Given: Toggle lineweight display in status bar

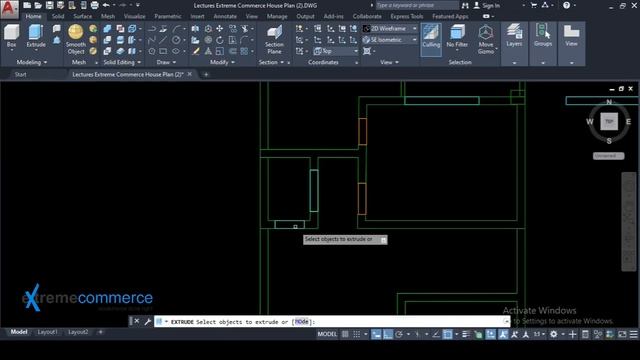Looking at the screenshot, I should pyautogui.click(x=466, y=334).
